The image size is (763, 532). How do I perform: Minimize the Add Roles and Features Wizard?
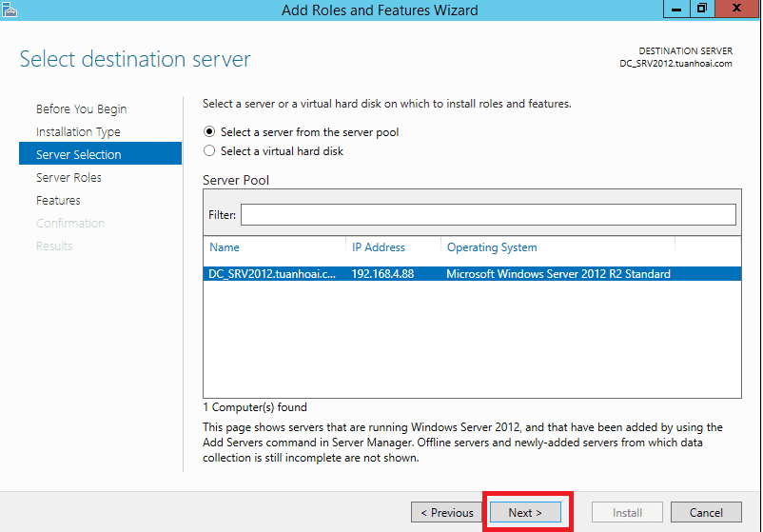pyautogui.click(x=676, y=9)
